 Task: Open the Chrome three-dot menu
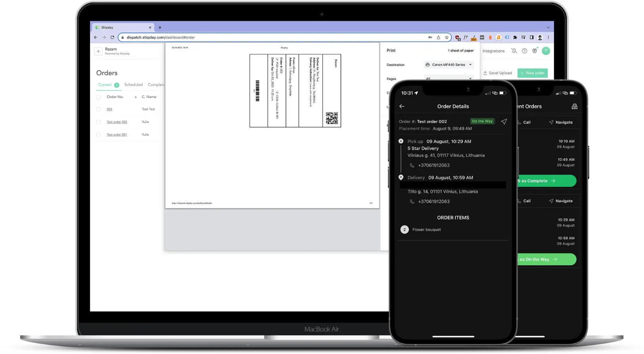(x=548, y=37)
